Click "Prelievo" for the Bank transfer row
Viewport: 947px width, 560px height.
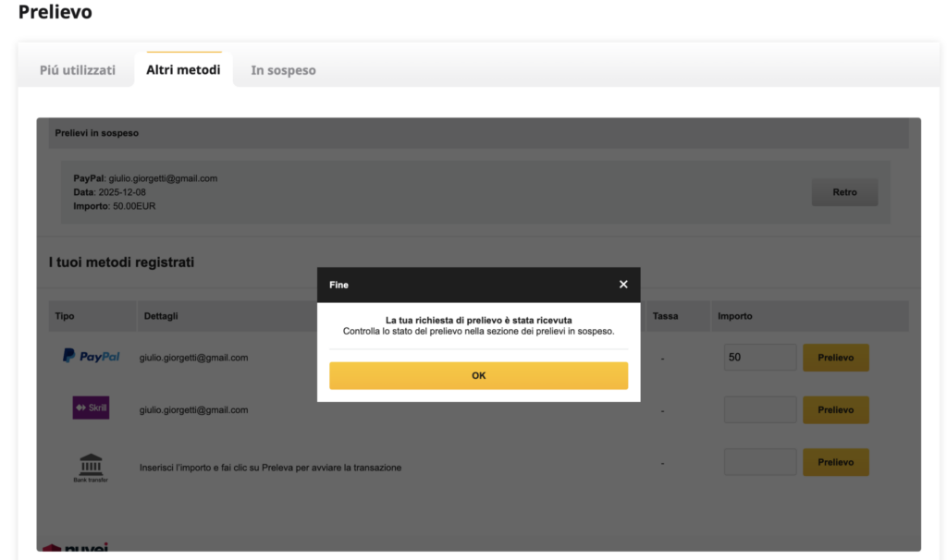835,461
